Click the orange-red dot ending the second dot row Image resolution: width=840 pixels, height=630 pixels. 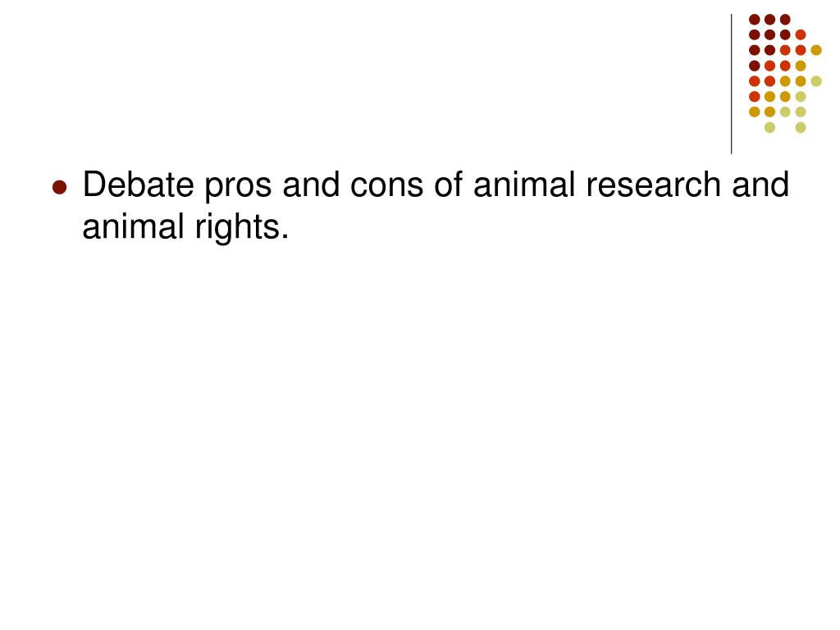[x=801, y=34]
